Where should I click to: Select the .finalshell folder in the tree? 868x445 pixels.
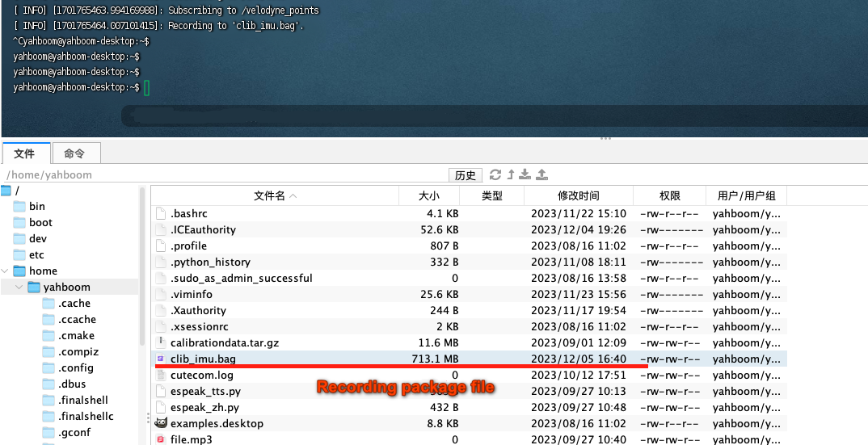(82, 400)
